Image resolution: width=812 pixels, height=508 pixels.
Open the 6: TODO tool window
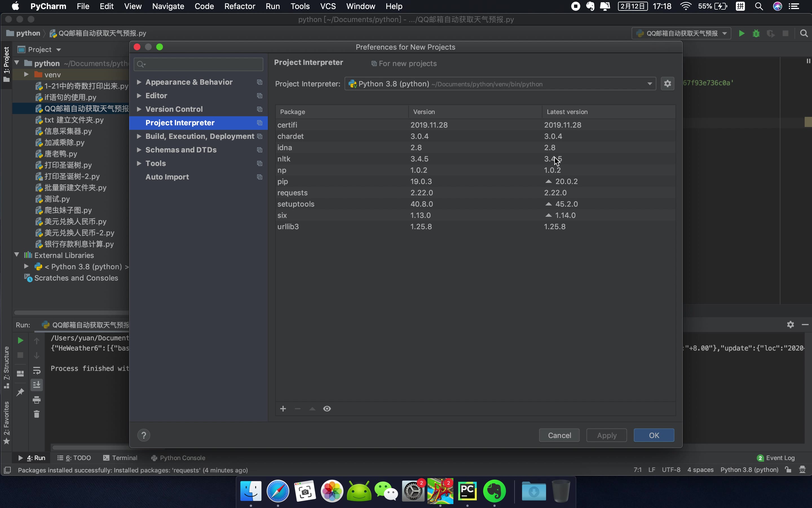point(74,457)
